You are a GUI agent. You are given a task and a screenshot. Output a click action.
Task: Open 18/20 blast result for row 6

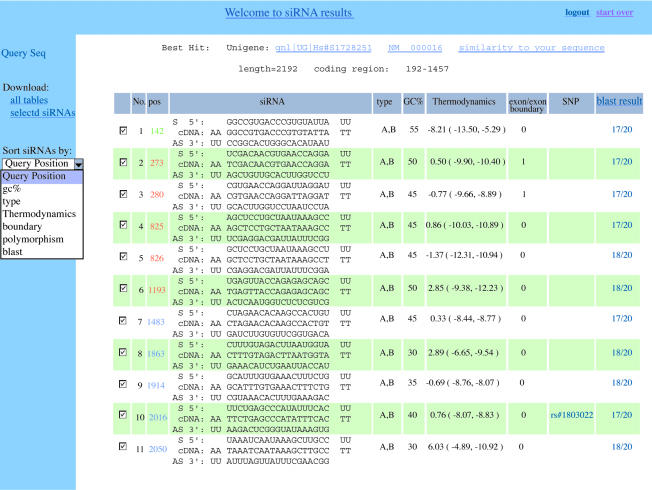(x=622, y=288)
